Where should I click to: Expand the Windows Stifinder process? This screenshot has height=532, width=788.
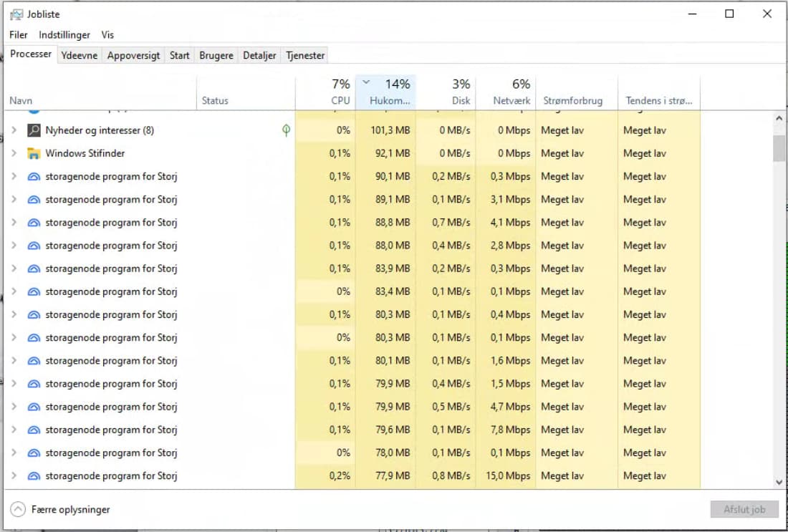(x=14, y=153)
